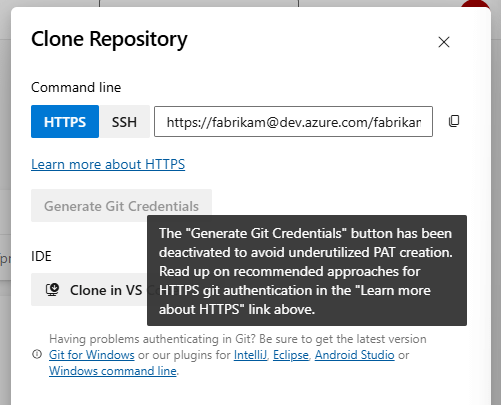
Task: Switch to the SSH protocol option
Action: (x=124, y=121)
